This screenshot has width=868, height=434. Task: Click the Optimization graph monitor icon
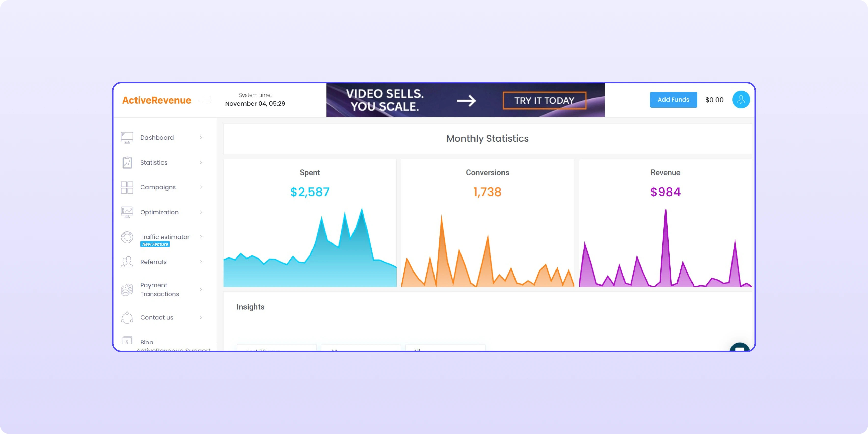pos(127,212)
